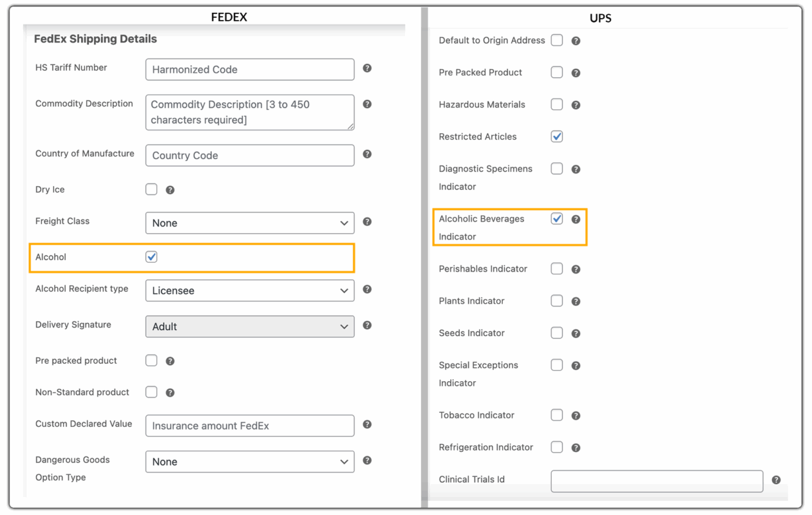812x515 pixels.
Task: Enable Perishables Indicator checkbox
Action: click(557, 268)
